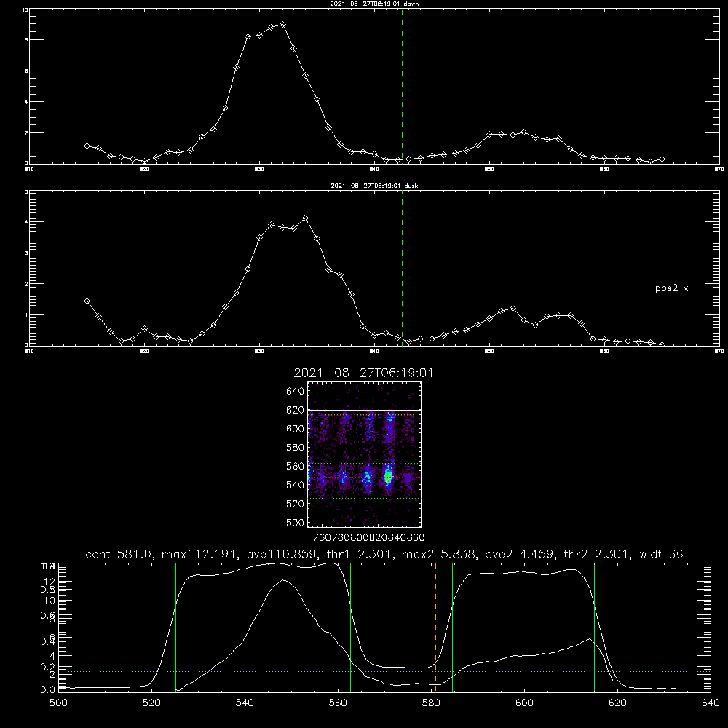
Task: Click the highest data point in dawn plot
Action: point(282,24)
